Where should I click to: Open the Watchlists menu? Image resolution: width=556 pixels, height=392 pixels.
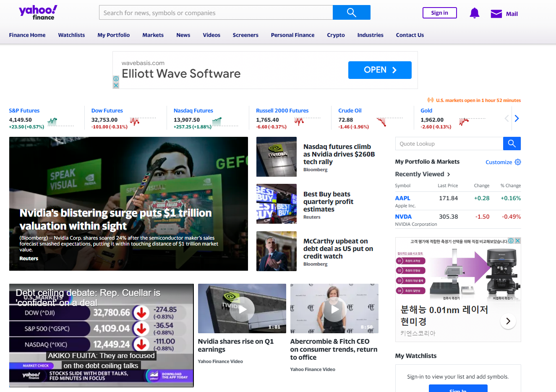[71, 35]
